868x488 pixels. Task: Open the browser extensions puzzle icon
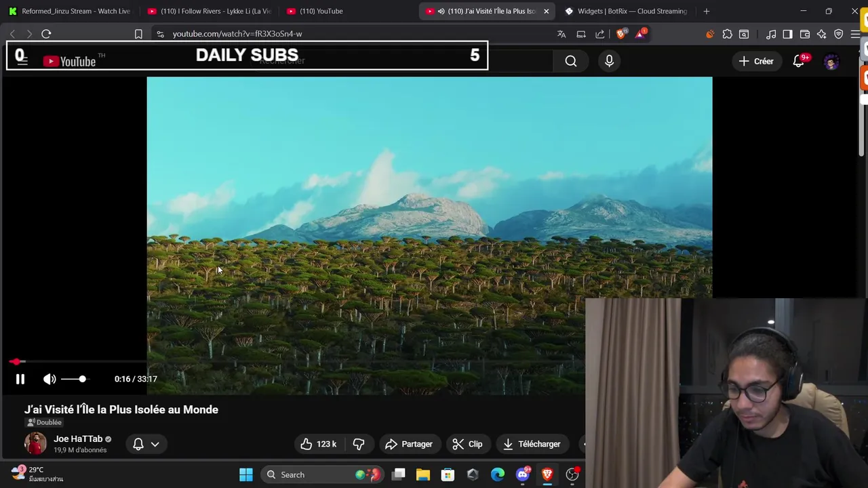pyautogui.click(x=728, y=34)
